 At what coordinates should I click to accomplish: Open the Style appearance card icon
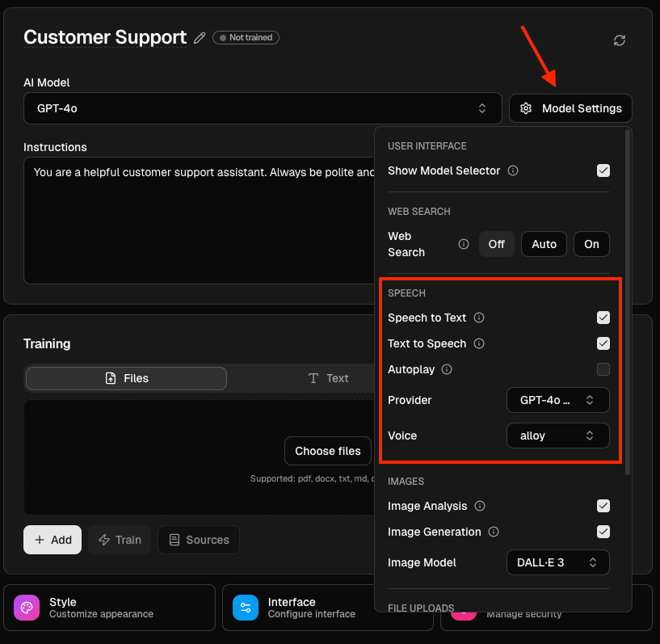point(27,608)
